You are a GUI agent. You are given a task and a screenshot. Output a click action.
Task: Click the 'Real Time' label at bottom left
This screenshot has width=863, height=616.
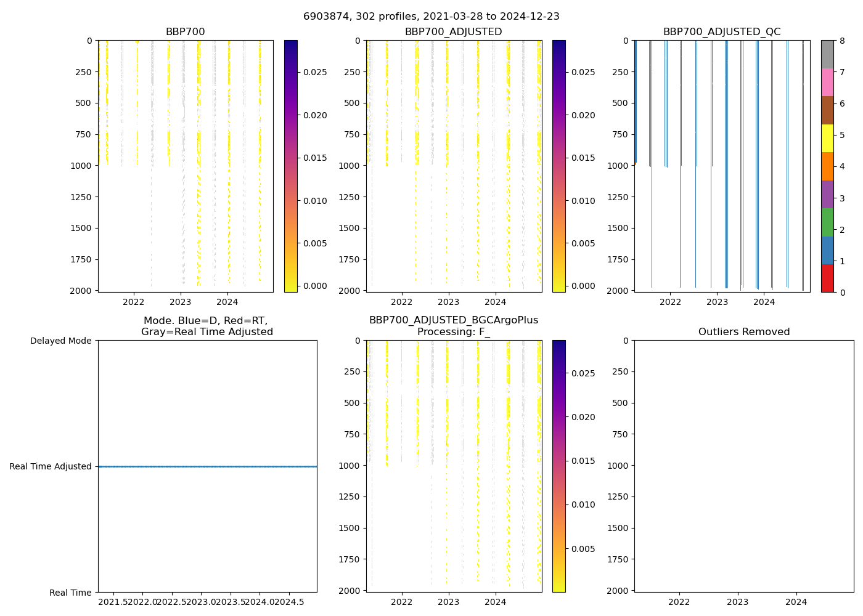pyautogui.click(x=70, y=593)
